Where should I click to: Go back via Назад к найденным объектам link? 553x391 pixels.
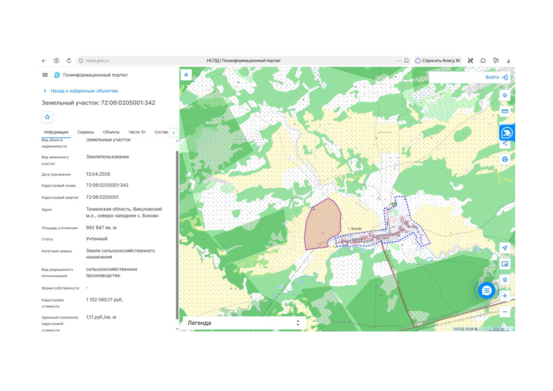coord(81,91)
